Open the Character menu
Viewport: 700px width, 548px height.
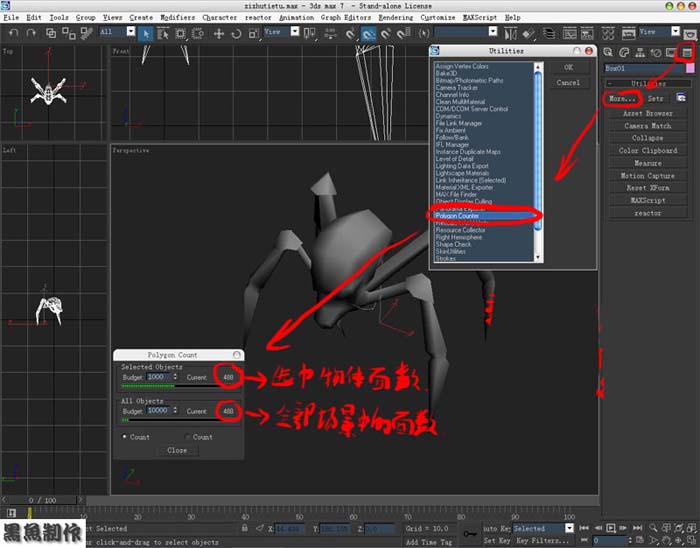coord(220,17)
